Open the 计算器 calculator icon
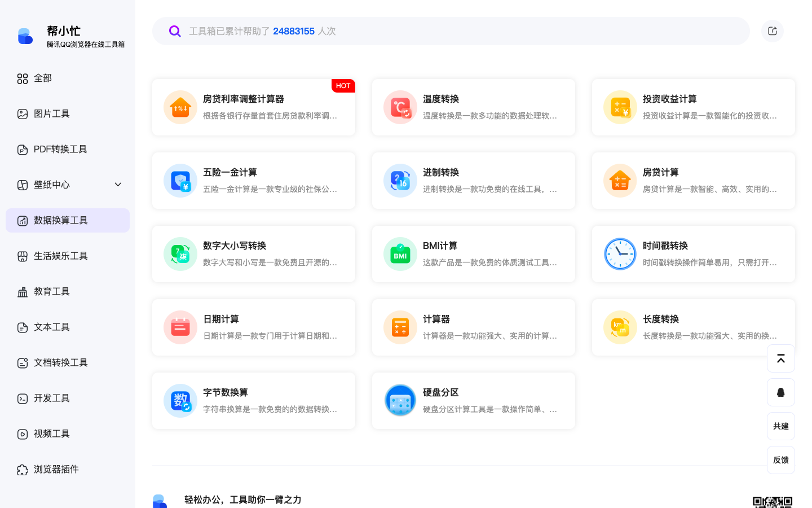The image size is (812, 508). (400, 327)
